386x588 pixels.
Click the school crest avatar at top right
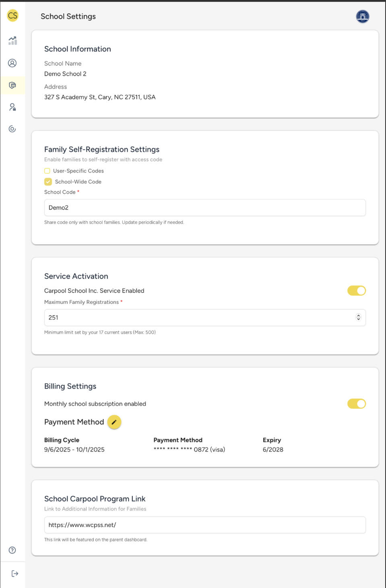(362, 17)
